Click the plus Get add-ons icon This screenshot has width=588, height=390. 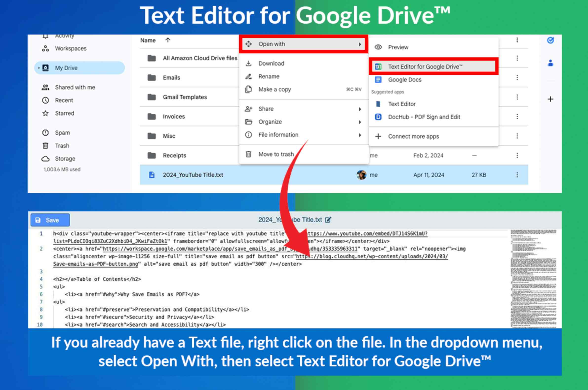(550, 99)
